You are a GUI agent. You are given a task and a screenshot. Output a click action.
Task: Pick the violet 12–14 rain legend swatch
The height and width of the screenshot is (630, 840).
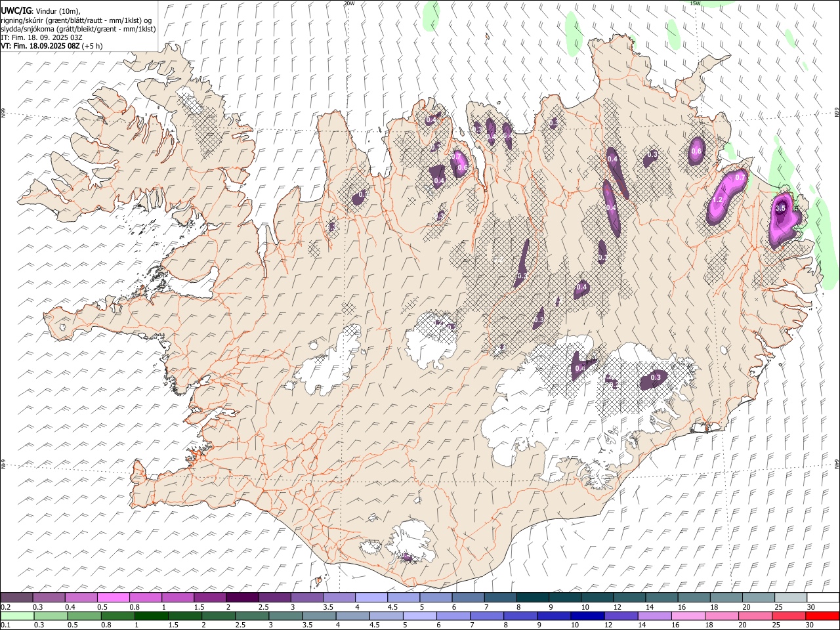[621, 616]
